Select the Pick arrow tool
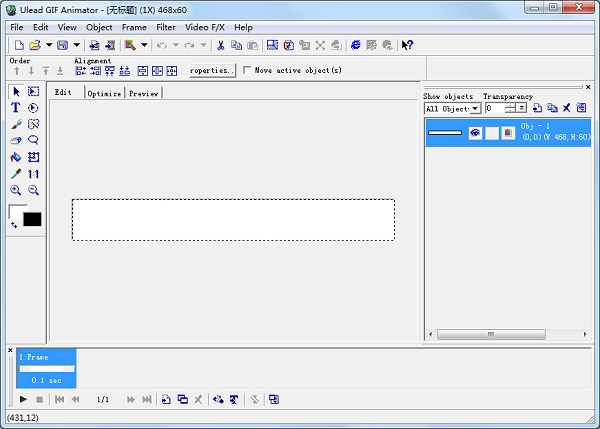 16,91
